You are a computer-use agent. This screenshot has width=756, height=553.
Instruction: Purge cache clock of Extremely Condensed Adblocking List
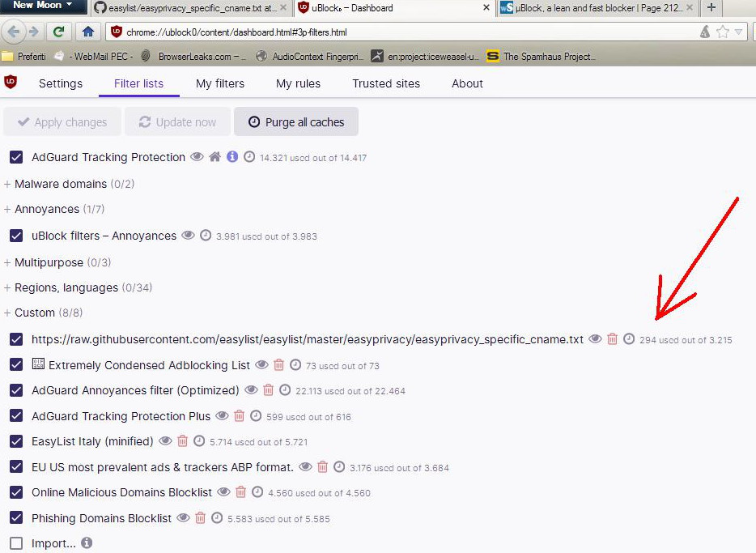pos(295,365)
